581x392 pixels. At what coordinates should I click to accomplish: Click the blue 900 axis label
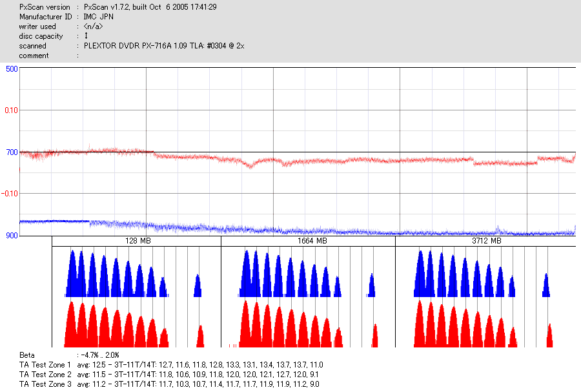(x=12, y=236)
